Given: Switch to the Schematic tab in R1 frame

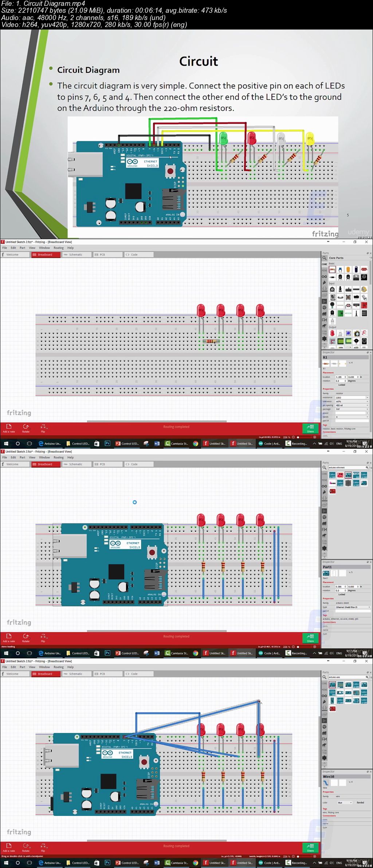Looking at the screenshot, I should (76, 255).
